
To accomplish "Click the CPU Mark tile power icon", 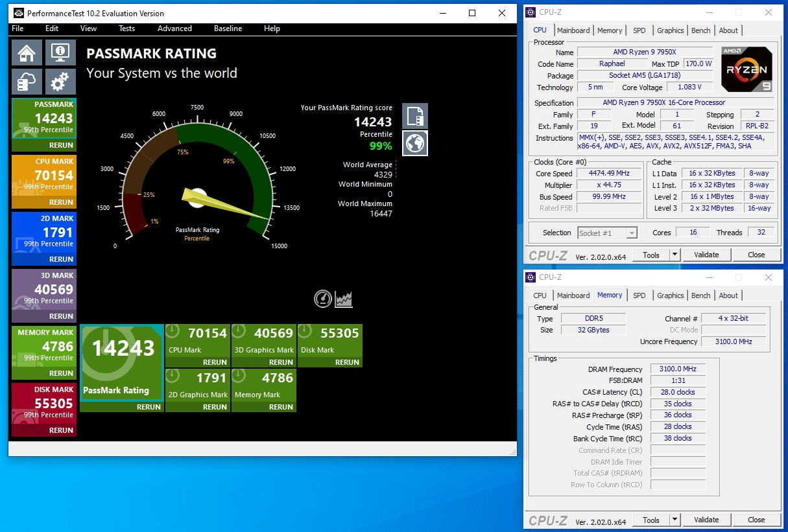I will coord(173,332).
